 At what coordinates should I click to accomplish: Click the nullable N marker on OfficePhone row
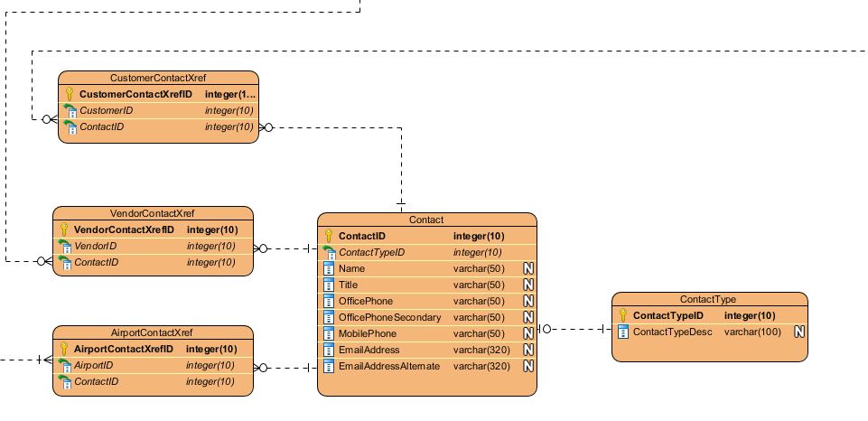click(x=528, y=301)
